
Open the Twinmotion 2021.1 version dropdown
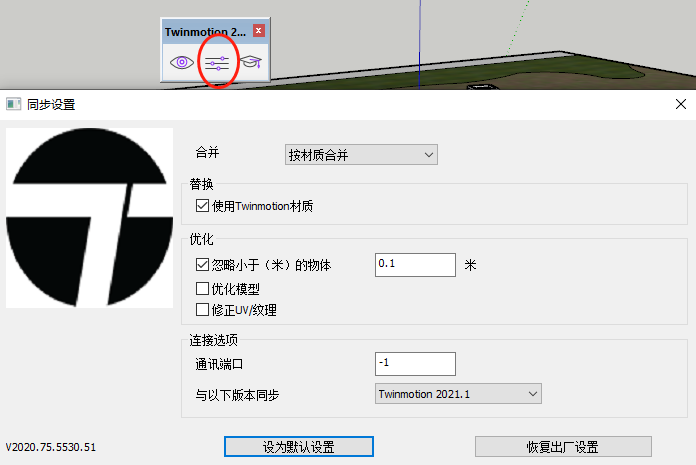[x=458, y=394]
